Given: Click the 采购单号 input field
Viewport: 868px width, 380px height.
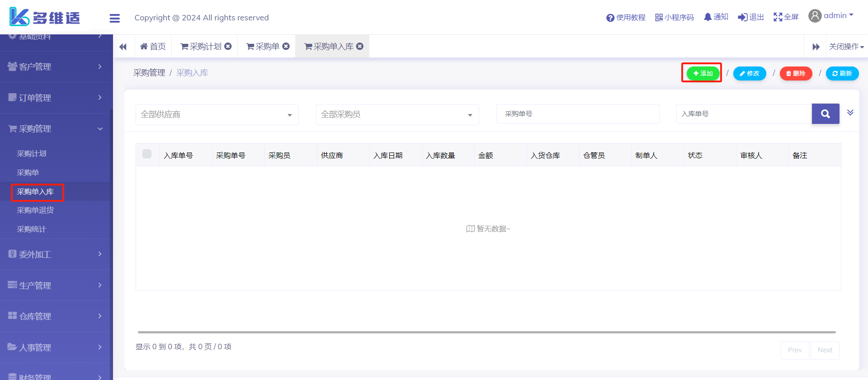Looking at the screenshot, I should (x=577, y=114).
